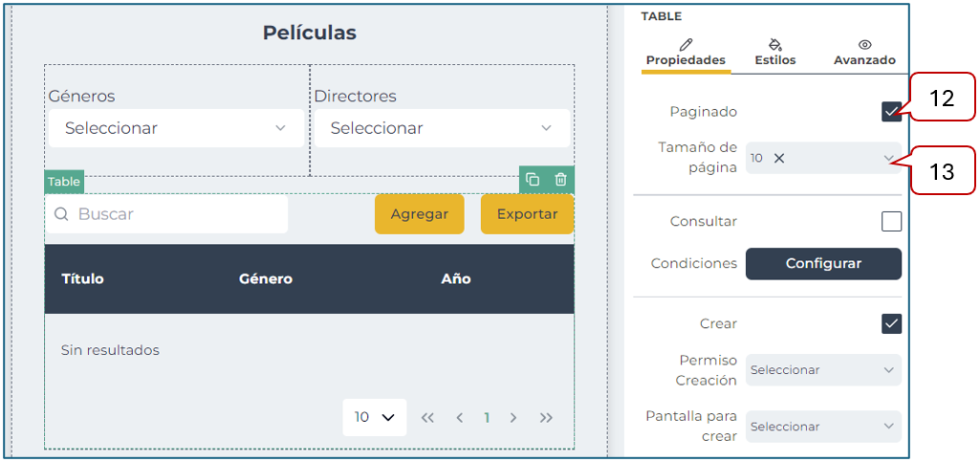Screen dimensions: 980x462
Task: Go to the first page arrow
Action: [x=427, y=418]
